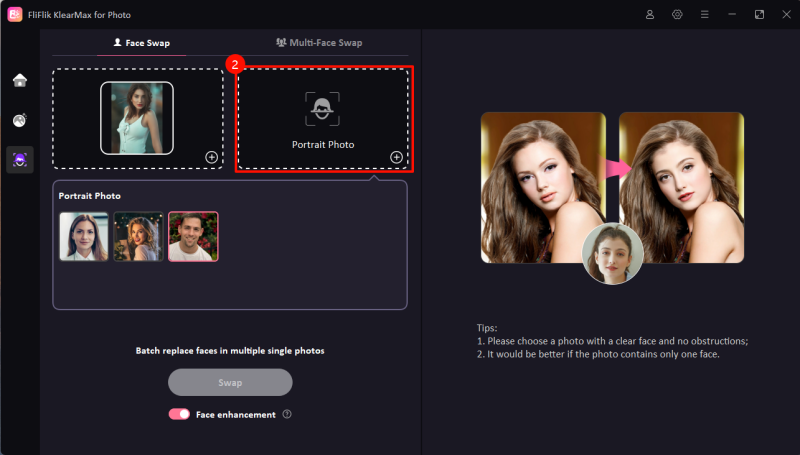This screenshot has width=800, height=455.
Task: Toggle the Face enhancement switch
Action: 179,414
